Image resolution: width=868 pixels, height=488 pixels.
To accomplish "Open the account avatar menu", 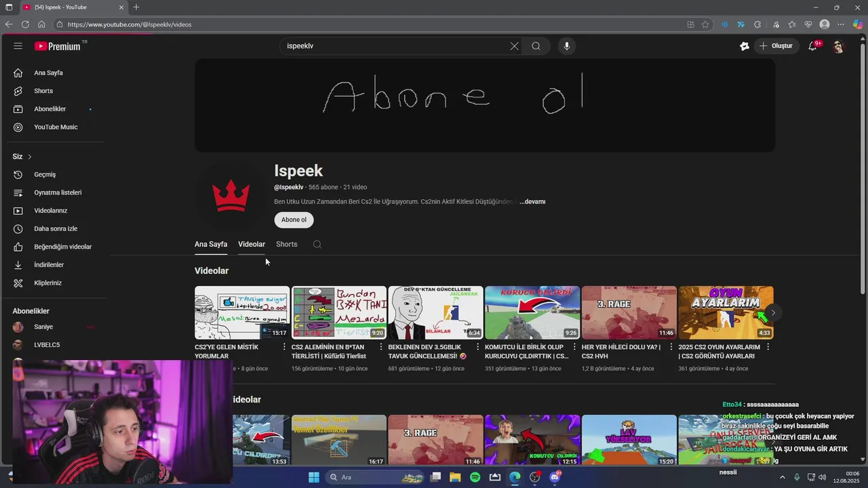I will (x=839, y=46).
